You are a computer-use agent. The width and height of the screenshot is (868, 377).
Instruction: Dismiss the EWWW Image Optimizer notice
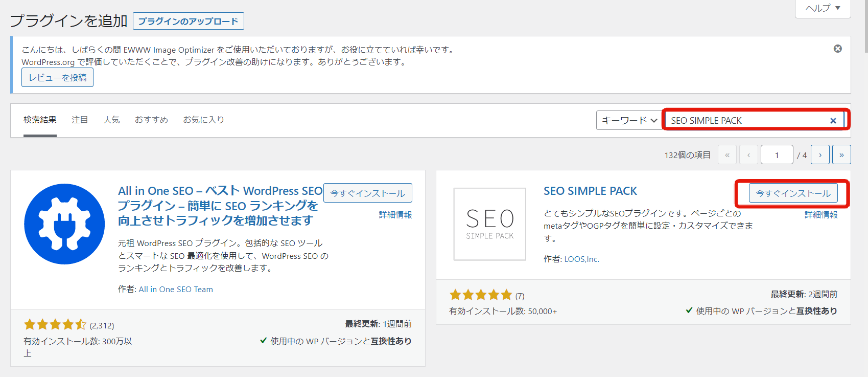837,49
